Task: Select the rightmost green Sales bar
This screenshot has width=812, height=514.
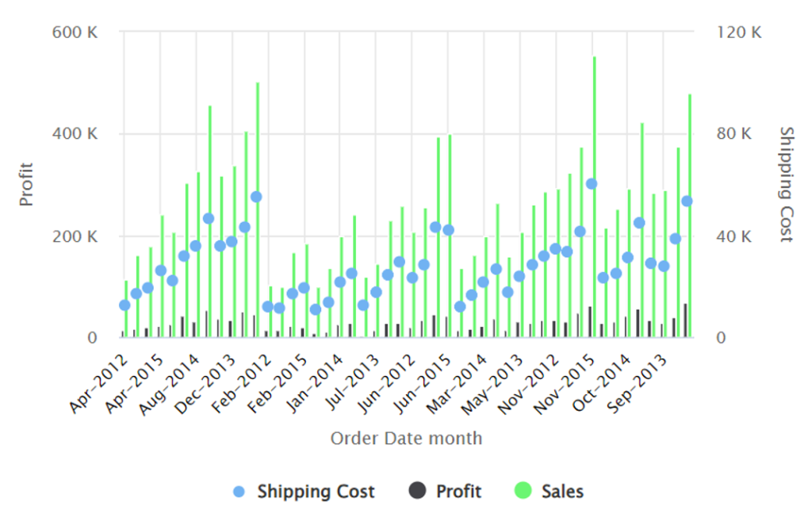Action: point(690,216)
